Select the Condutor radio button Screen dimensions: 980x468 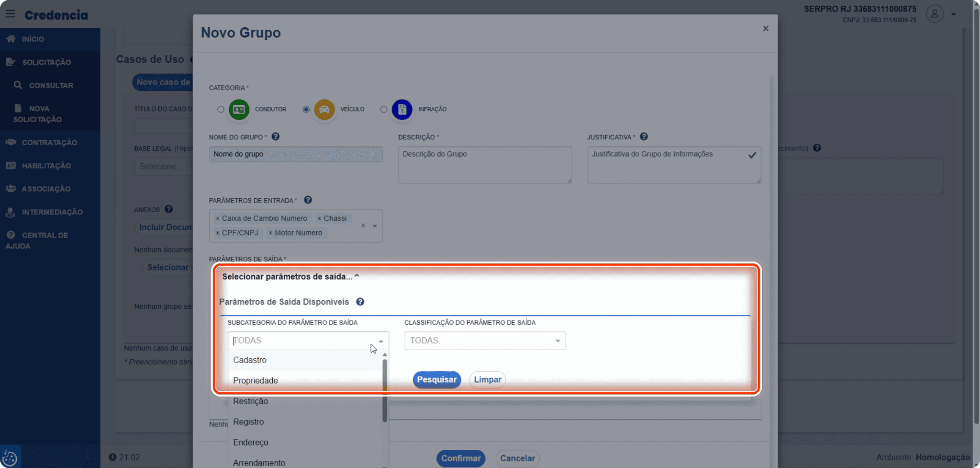[x=221, y=109]
